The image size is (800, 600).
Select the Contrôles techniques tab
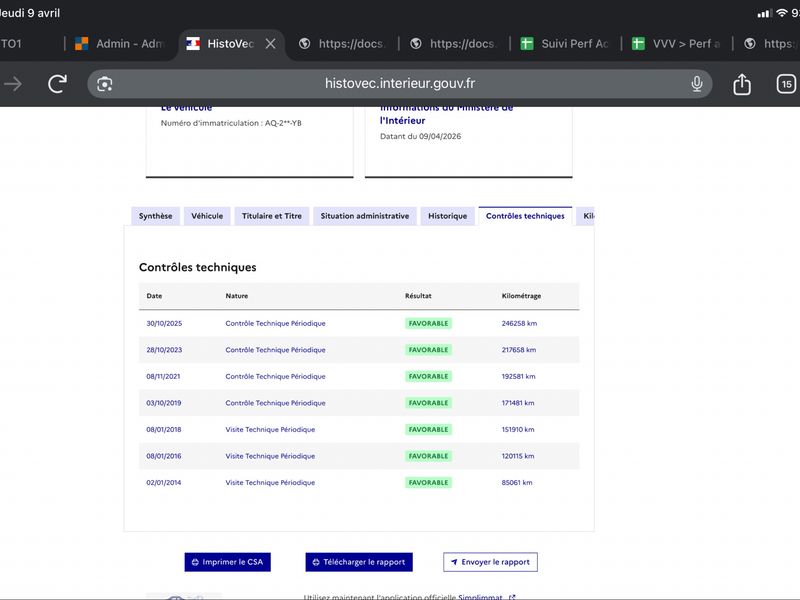click(525, 216)
